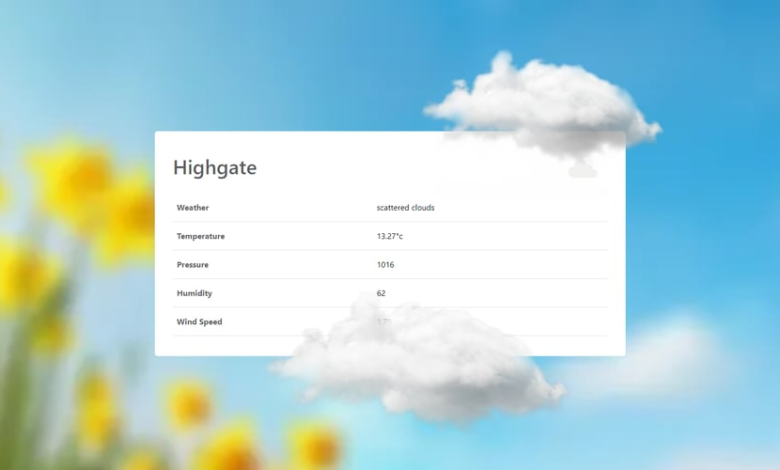Click the 62 humidity value
780x470 pixels.
(381, 293)
